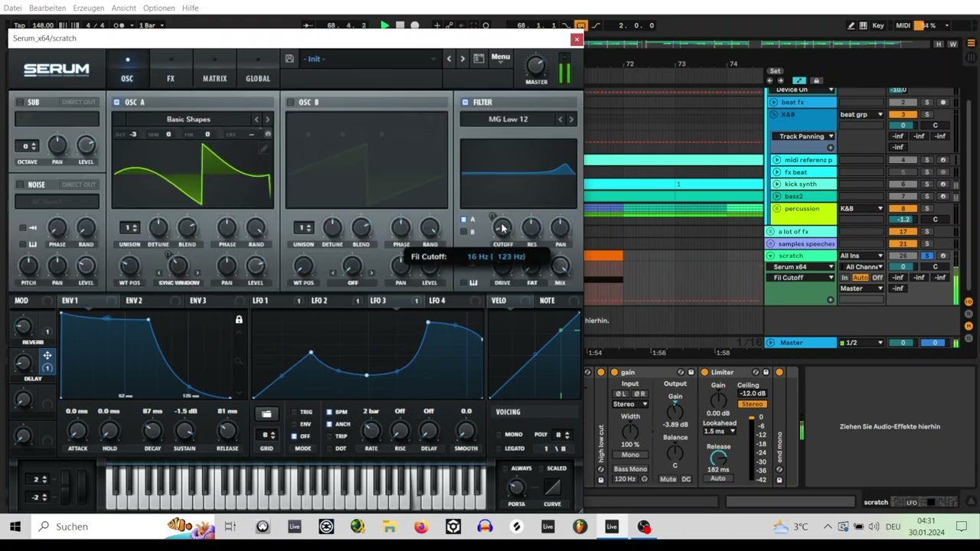The width and height of the screenshot is (980, 551).
Task: Click the Ableton play button
Action: (x=384, y=25)
